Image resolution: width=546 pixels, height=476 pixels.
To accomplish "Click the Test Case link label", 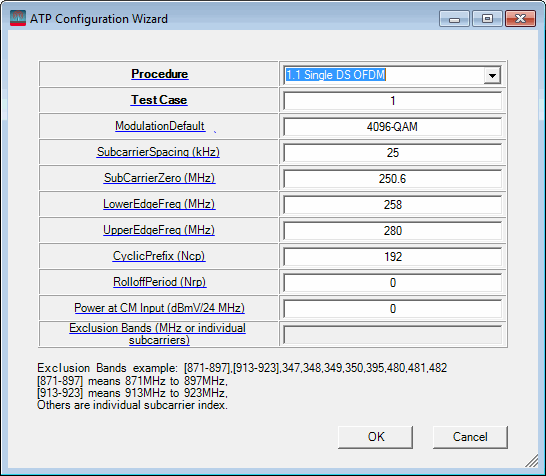I will point(159,100).
